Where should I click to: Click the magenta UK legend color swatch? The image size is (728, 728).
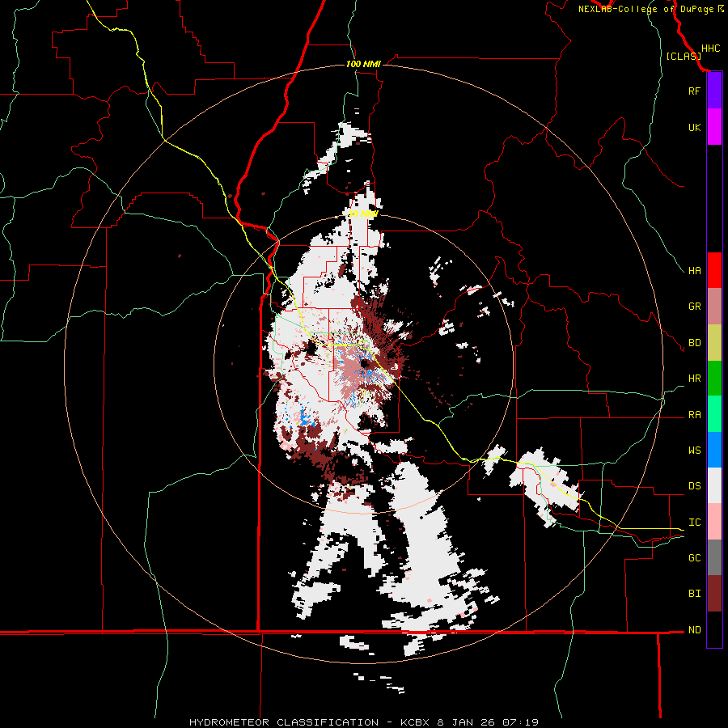pyautogui.click(x=714, y=127)
